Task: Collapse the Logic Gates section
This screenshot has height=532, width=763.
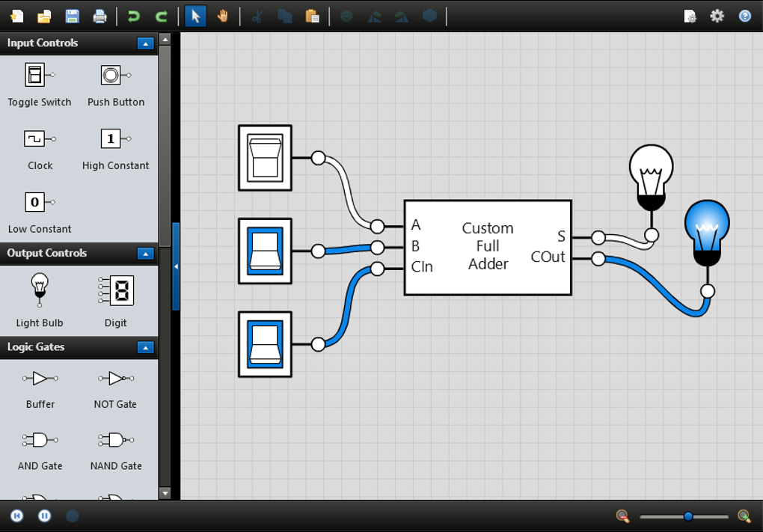Action: click(x=146, y=347)
